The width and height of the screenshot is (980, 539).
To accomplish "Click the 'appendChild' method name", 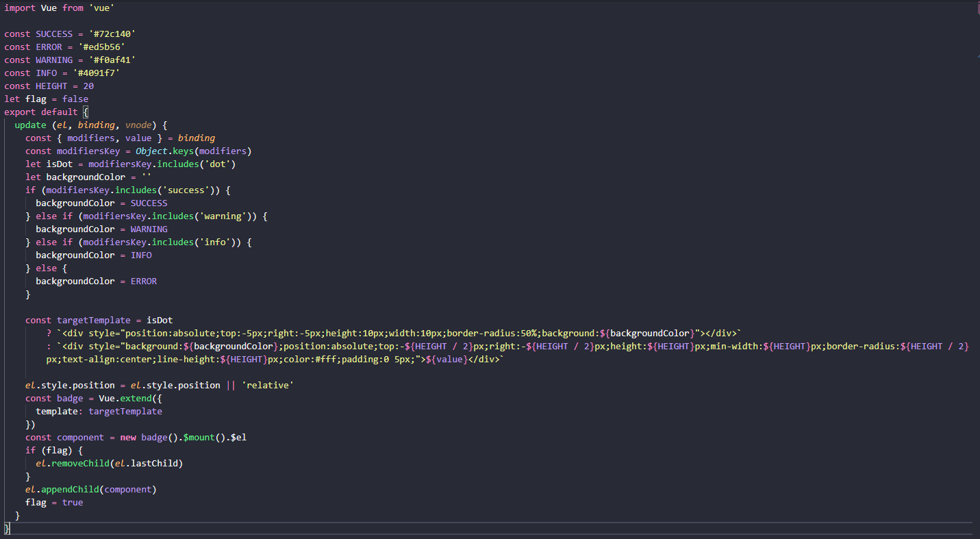I will (70, 489).
